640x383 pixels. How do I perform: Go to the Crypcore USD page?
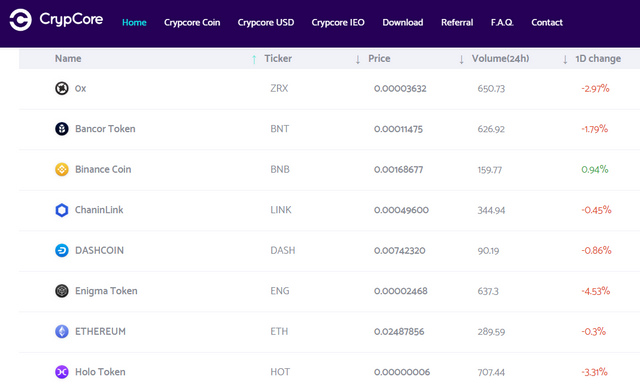(266, 22)
